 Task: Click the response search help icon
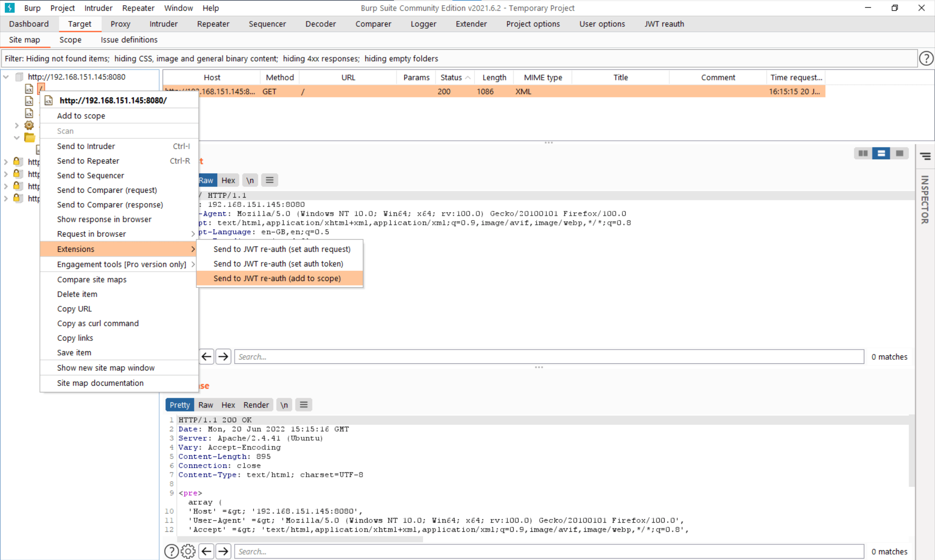171,551
